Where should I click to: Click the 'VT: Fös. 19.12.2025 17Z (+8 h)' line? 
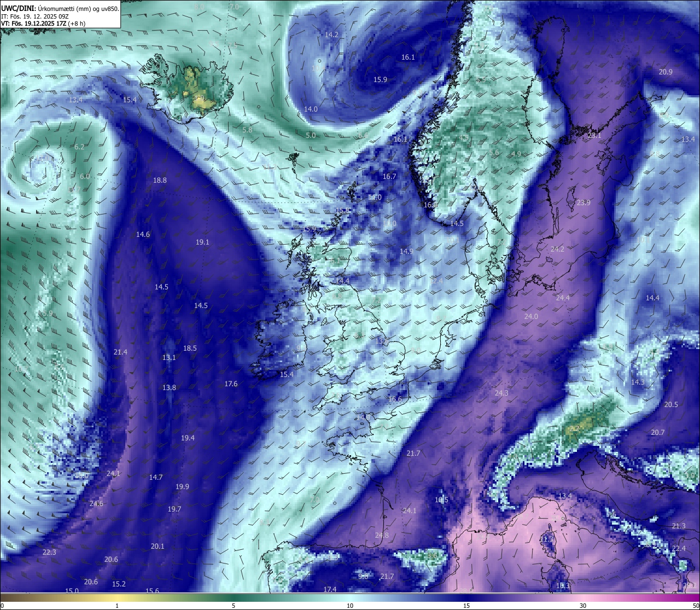tap(43, 24)
